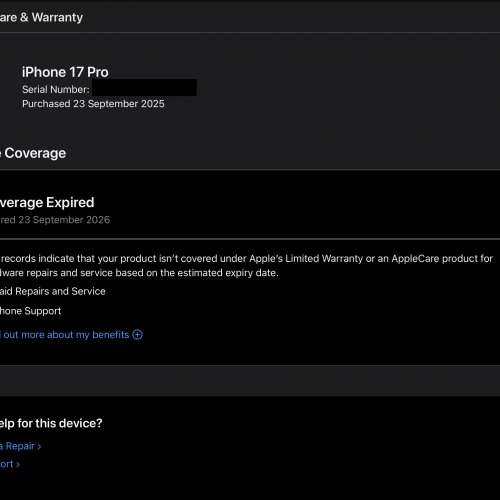The image size is (500, 500).
Task: Select the iPhone 17 Pro device title
Action: click(65, 72)
